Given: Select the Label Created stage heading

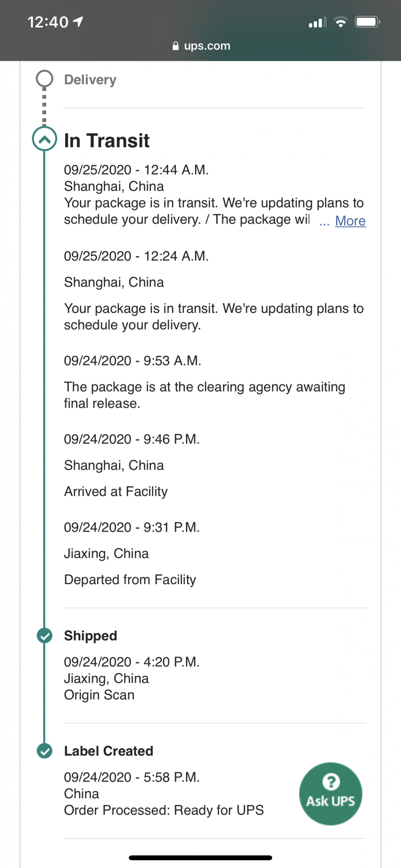Looking at the screenshot, I should click(109, 751).
